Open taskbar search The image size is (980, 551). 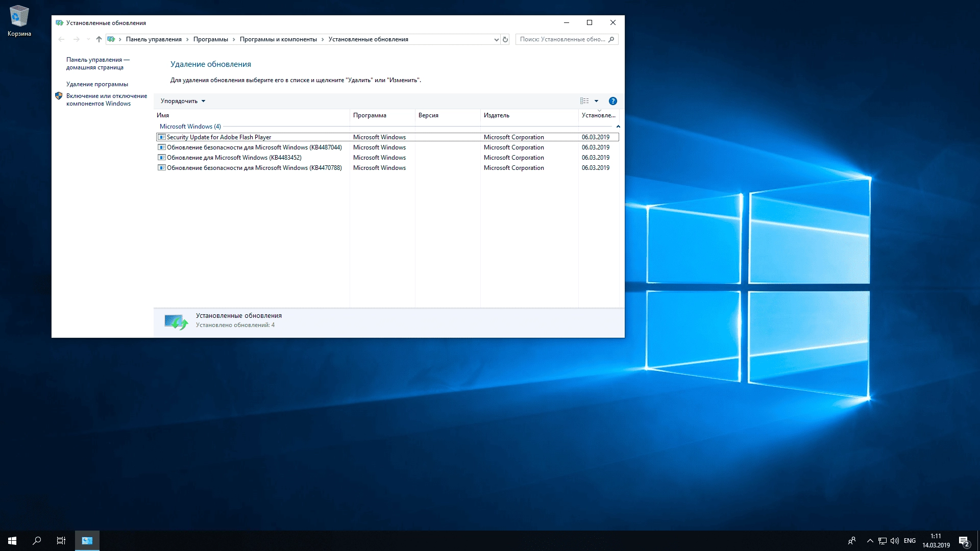[x=37, y=541]
